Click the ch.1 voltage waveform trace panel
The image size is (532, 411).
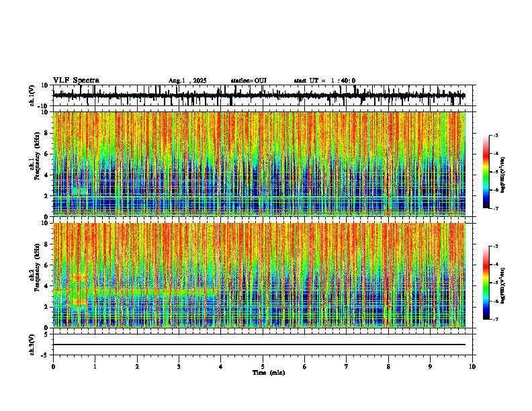[262, 95]
